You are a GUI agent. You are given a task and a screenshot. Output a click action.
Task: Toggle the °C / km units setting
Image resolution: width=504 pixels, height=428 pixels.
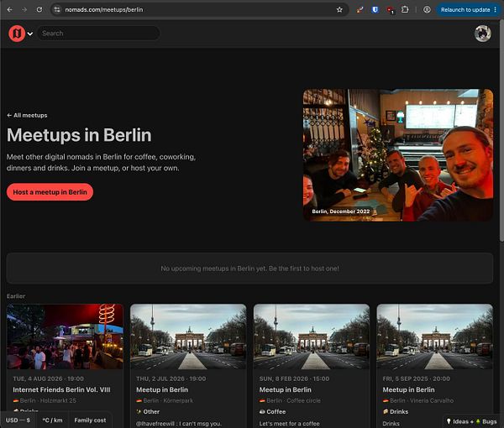(53, 420)
